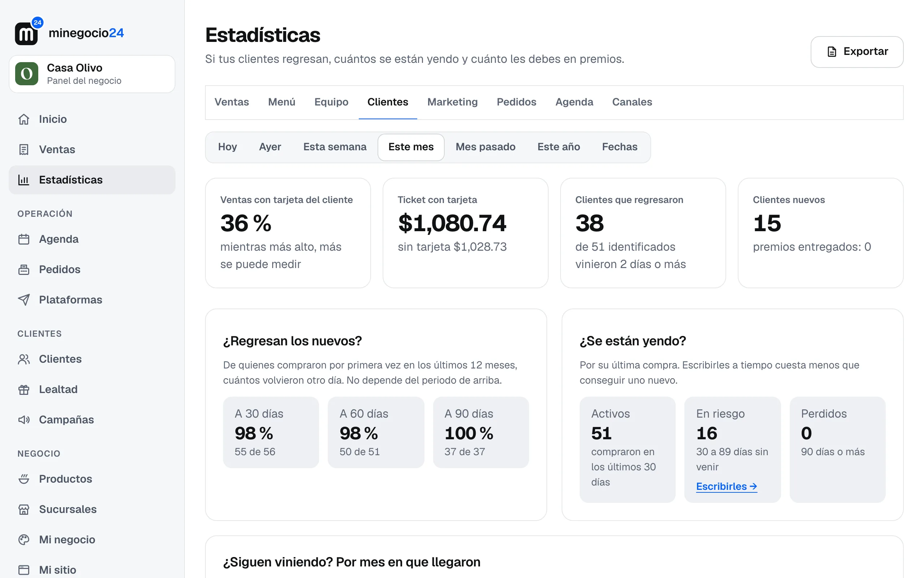Open the Agenda statistics tab
This screenshot has width=924, height=578.
574,102
